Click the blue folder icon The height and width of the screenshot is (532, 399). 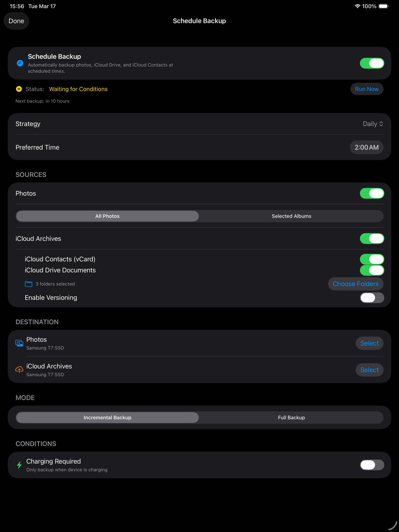click(x=29, y=284)
